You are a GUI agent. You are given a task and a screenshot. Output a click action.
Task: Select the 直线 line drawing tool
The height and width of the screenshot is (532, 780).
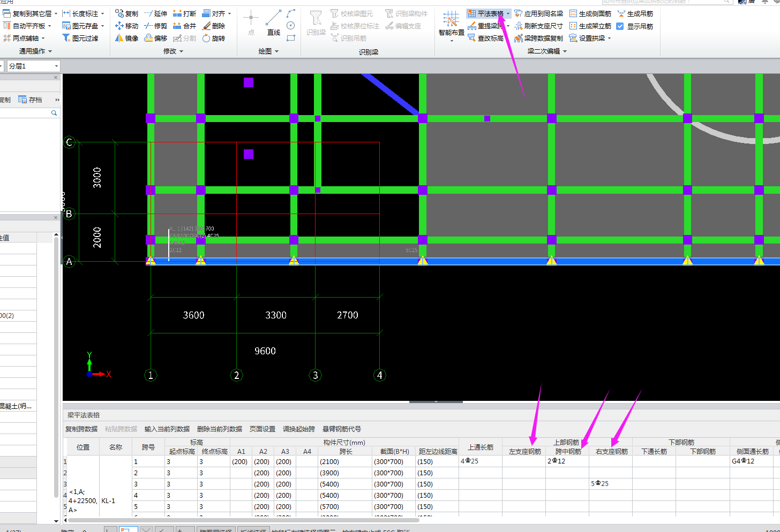pyautogui.click(x=274, y=22)
